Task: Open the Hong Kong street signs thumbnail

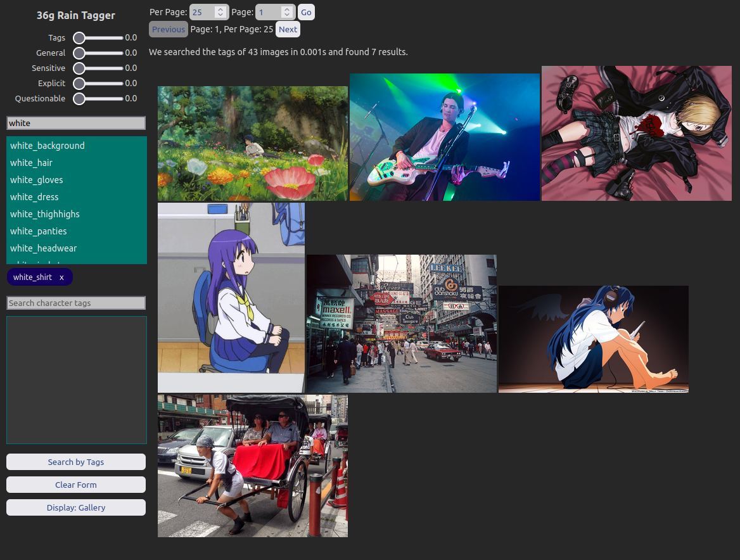Action: coord(402,324)
